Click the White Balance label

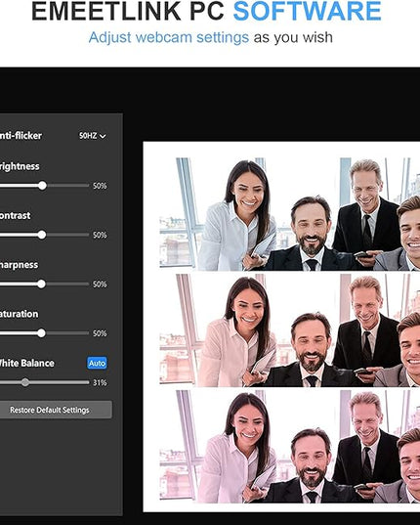point(26,364)
